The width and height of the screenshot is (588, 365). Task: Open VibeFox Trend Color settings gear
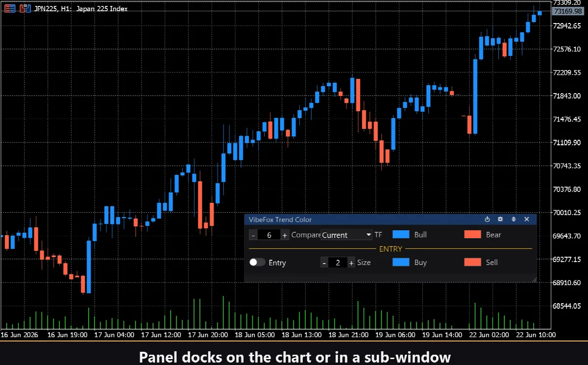point(500,219)
